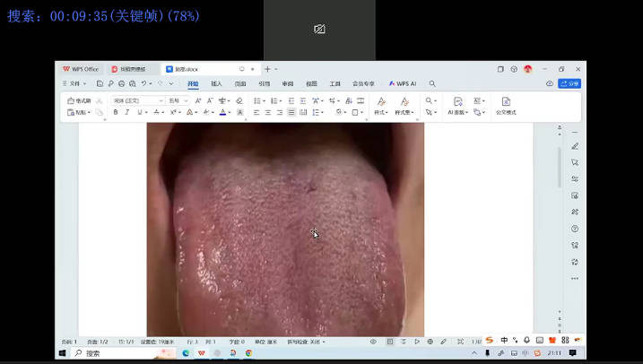This screenshot has height=364, width=643.
Task: Select justify paragraph alignment
Action: coord(291,113)
